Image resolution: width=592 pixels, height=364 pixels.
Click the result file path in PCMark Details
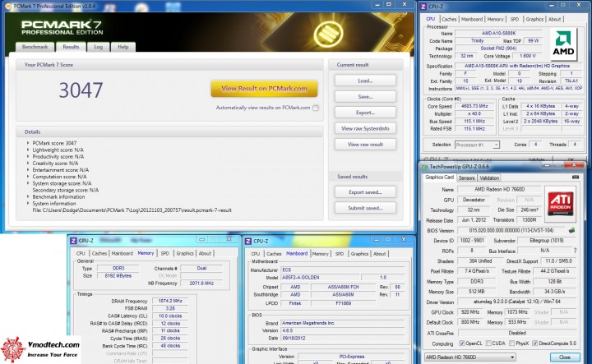coord(132,210)
